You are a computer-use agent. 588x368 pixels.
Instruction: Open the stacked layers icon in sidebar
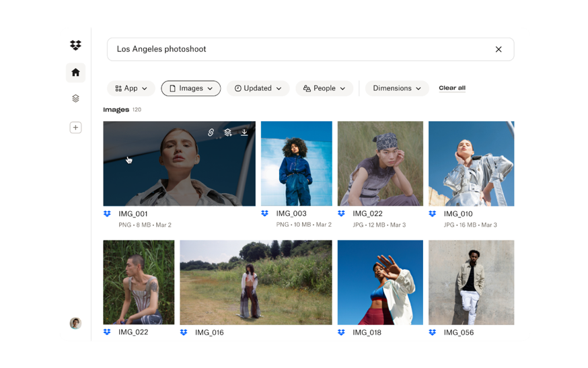[x=75, y=98]
